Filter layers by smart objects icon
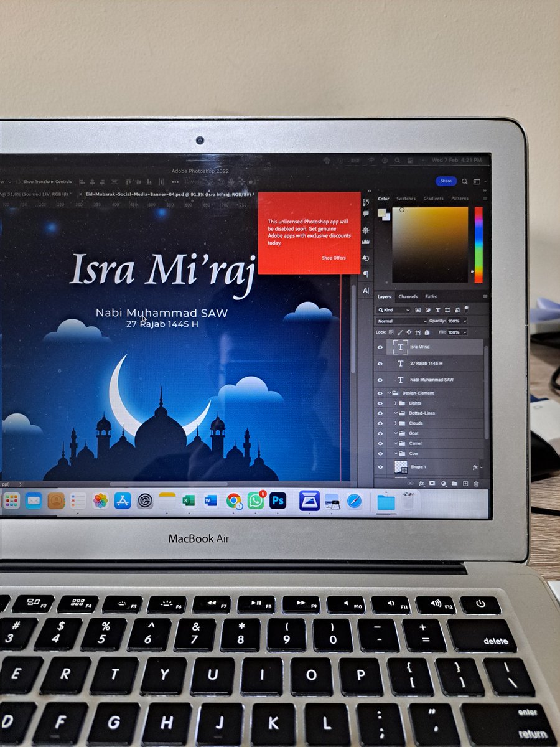Screen dimensions: 560x747 click(x=457, y=310)
